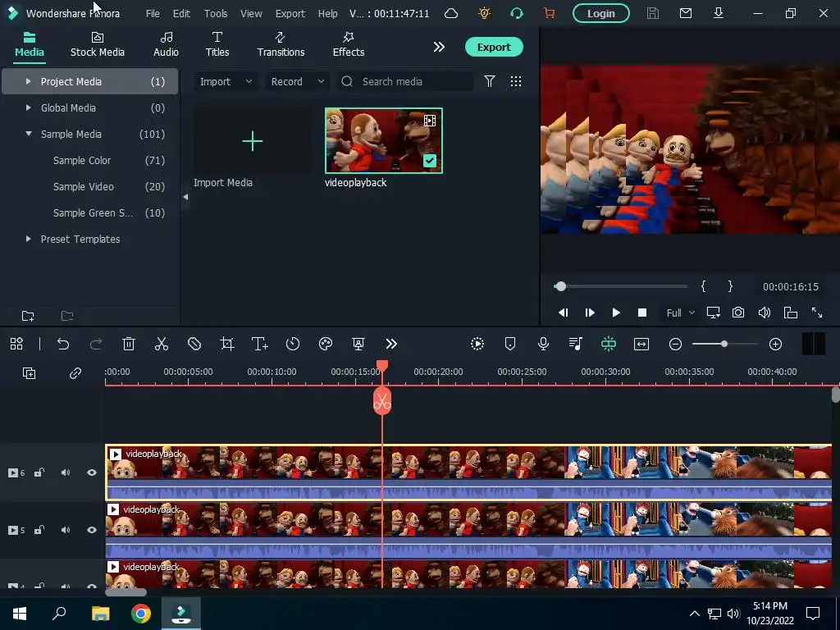Click the Import Media plus tile
Screen dimensions: 840x630
tap(253, 141)
